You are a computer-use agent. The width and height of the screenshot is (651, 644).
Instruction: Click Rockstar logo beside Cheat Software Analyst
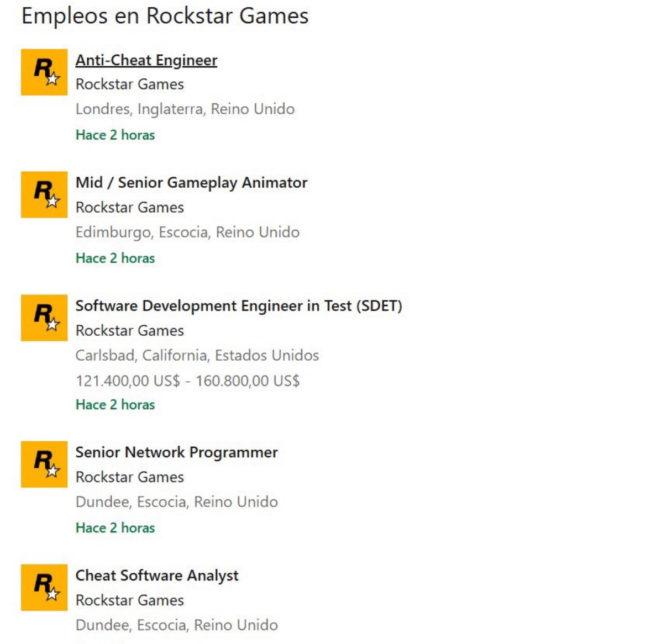click(44, 588)
